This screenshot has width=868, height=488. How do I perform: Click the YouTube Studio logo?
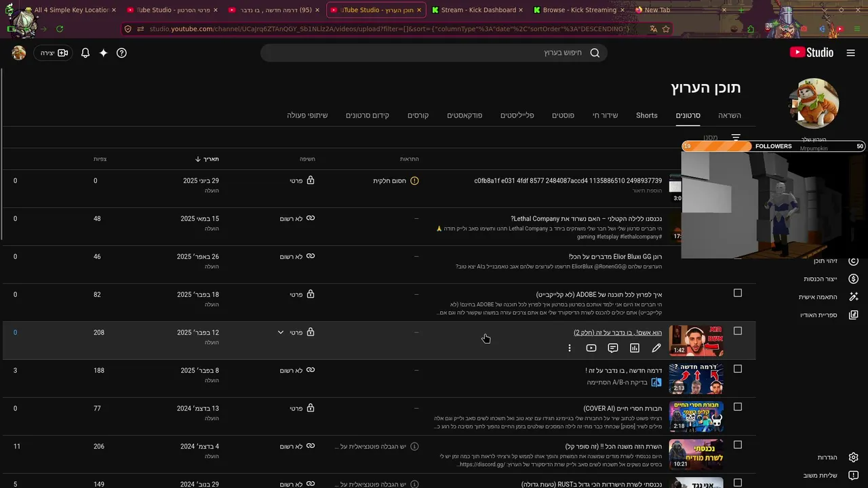coord(812,53)
